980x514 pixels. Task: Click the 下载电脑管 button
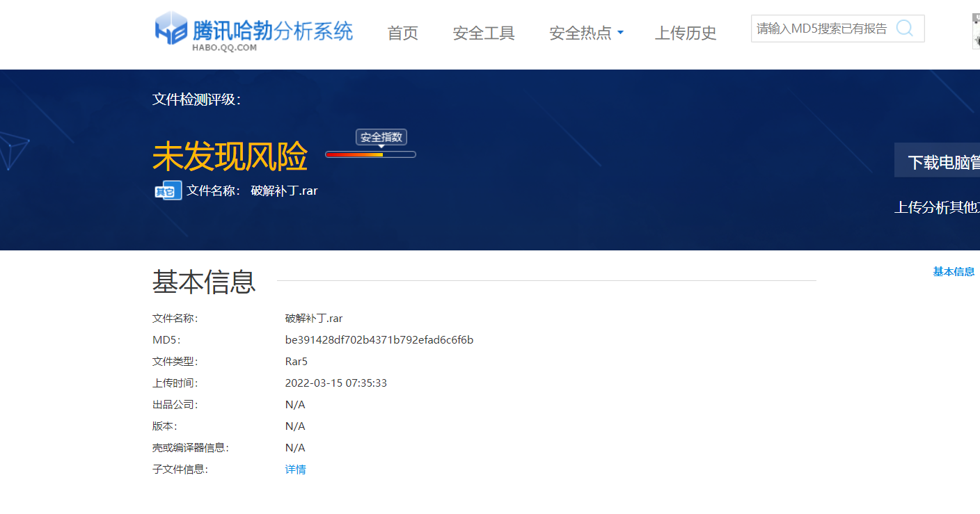(x=937, y=161)
